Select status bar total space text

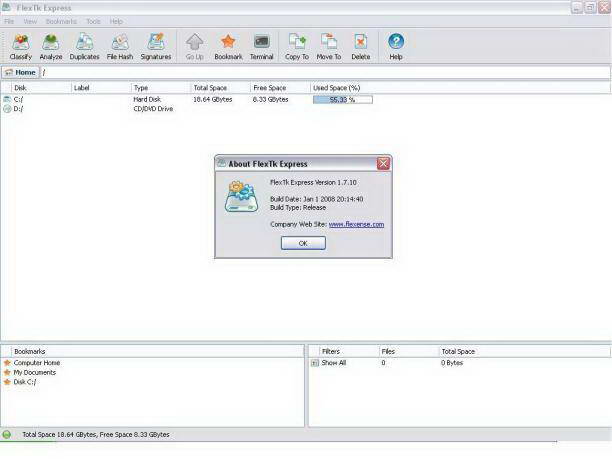pyautogui.click(x=96, y=434)
